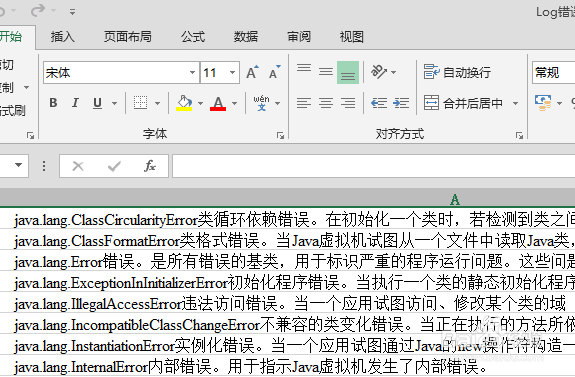The height and width of the screenshot is (377, 575).
Task: Open font color dropdown arrow
Action: pyautogui.click(x=234, y=103)
